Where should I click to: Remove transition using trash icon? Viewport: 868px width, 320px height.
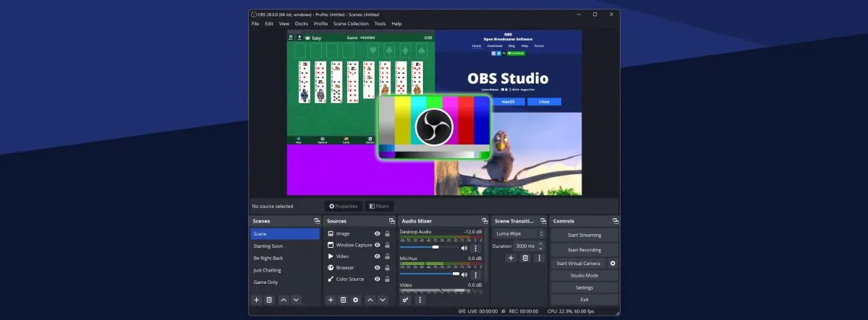click(525, 258)
